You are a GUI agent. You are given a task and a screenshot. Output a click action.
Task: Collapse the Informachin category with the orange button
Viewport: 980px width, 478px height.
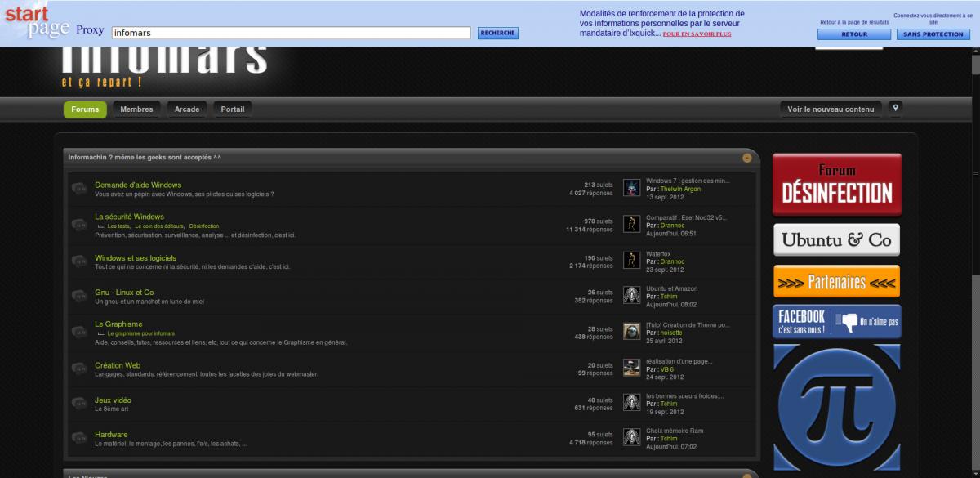746,157
